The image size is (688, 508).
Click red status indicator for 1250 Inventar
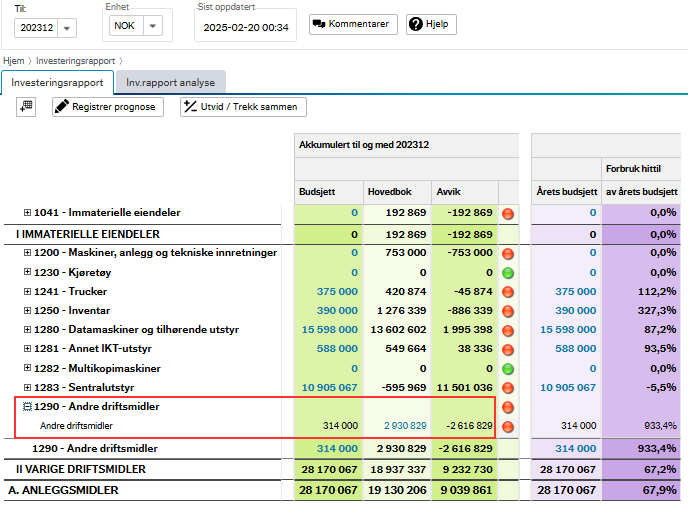coord(508,311)
